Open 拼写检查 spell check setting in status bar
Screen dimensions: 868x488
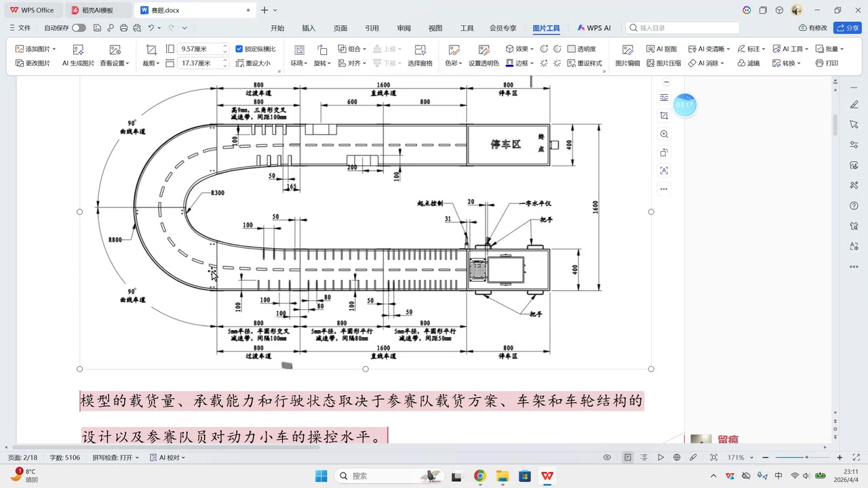[115, 457]
